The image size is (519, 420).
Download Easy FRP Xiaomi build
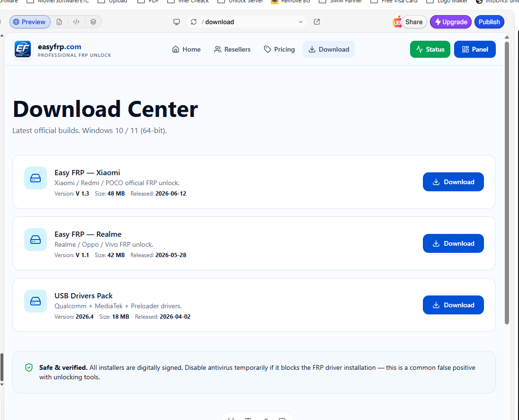(453, 182)
